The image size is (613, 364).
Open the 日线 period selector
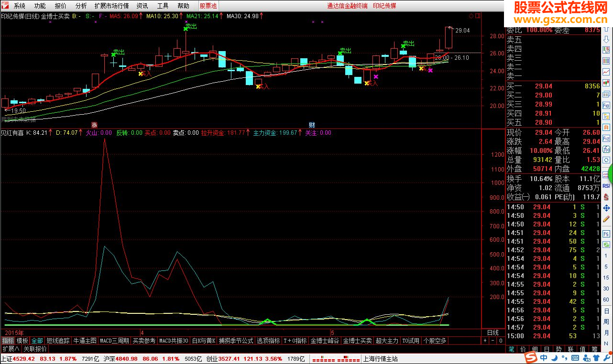point(493,332)
